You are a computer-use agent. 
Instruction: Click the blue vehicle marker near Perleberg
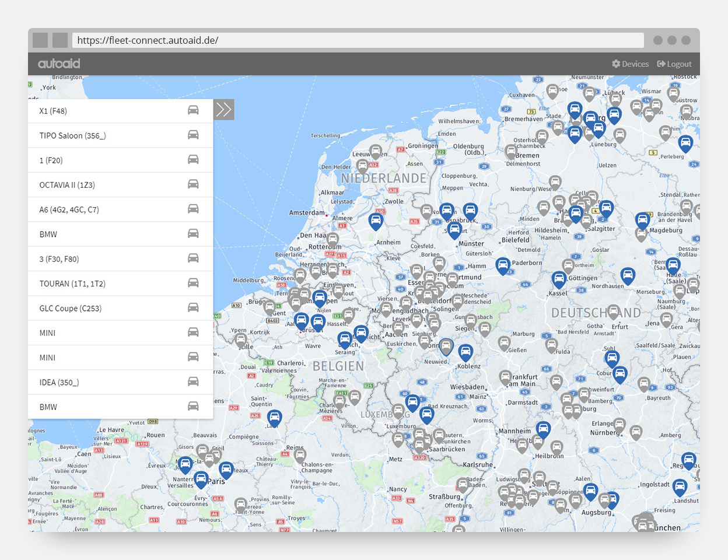[685, 143]
